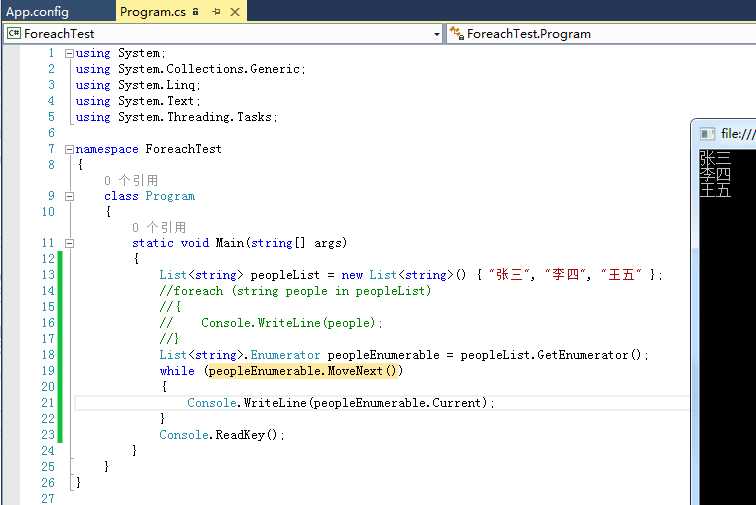This screenshot has width=756, height=505.
Task: Click the reference count above class Program
Action: click(131, 180)
